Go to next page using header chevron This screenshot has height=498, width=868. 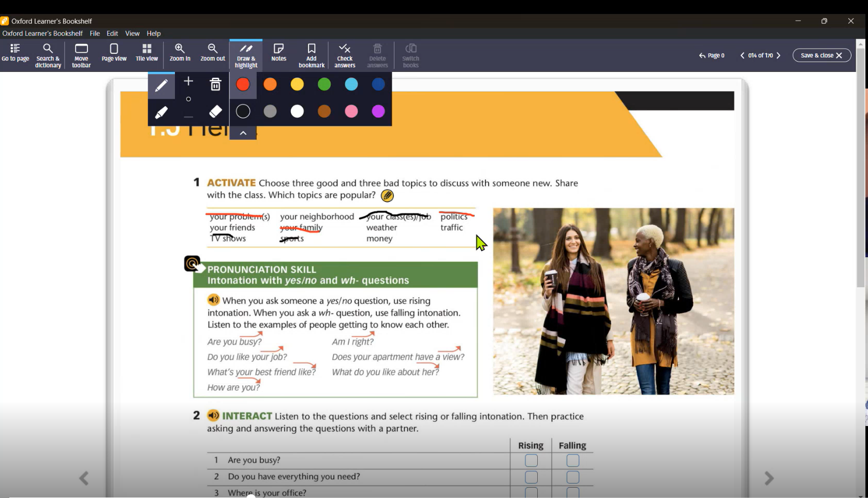[778, 55]
